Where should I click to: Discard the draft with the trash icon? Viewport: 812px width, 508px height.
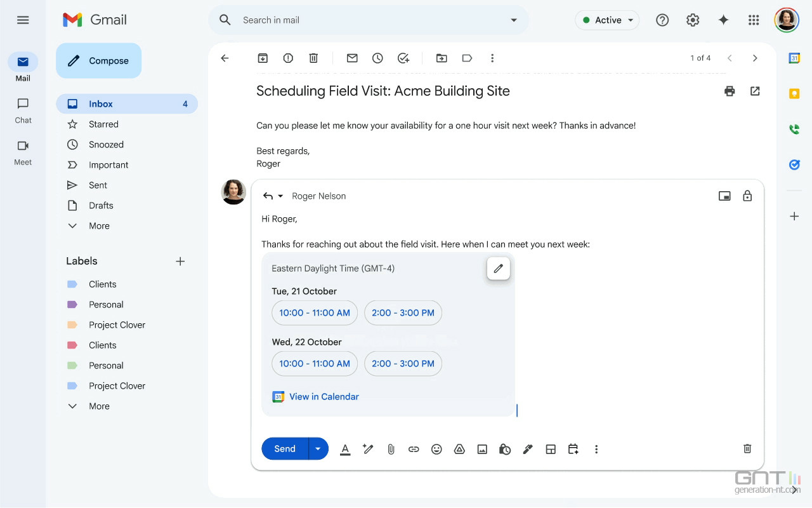[747, 449]
